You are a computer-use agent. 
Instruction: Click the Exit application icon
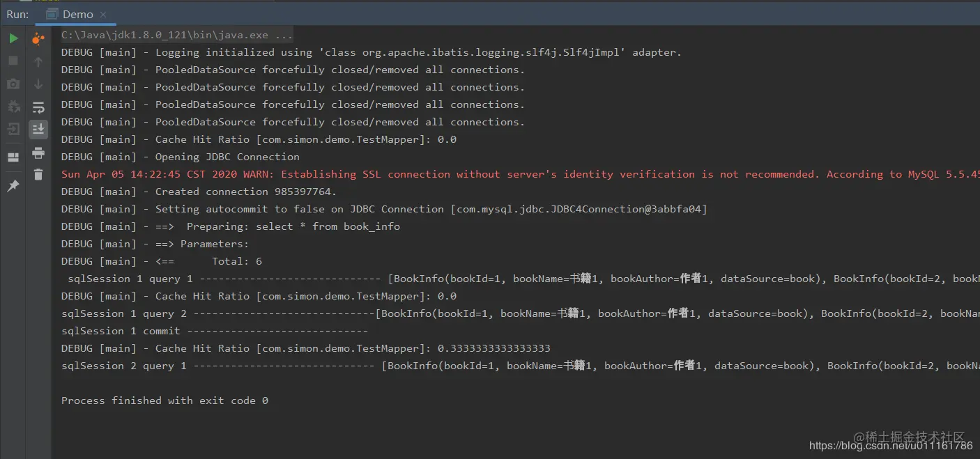(x=13, y=129)
